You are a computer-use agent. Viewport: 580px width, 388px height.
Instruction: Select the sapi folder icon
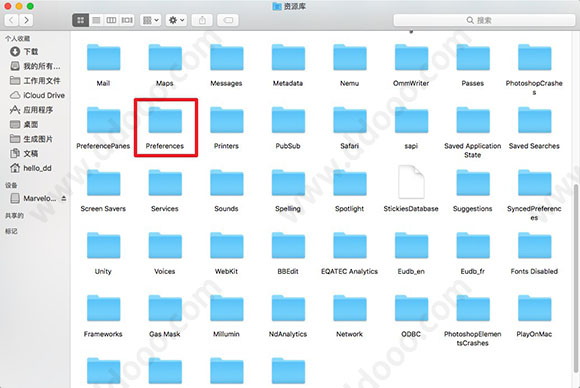[x=411, y=120]
